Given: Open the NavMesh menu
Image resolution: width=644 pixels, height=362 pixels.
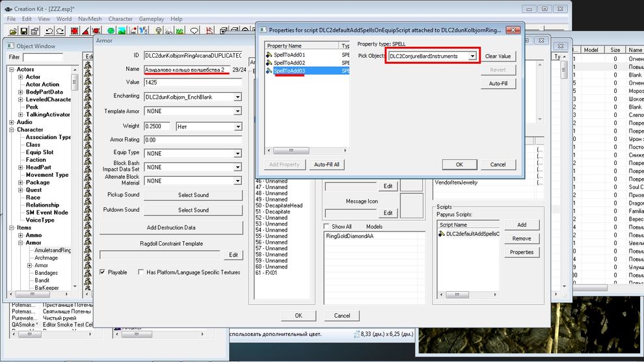Looking at the screenshot, I should point(88,19).
